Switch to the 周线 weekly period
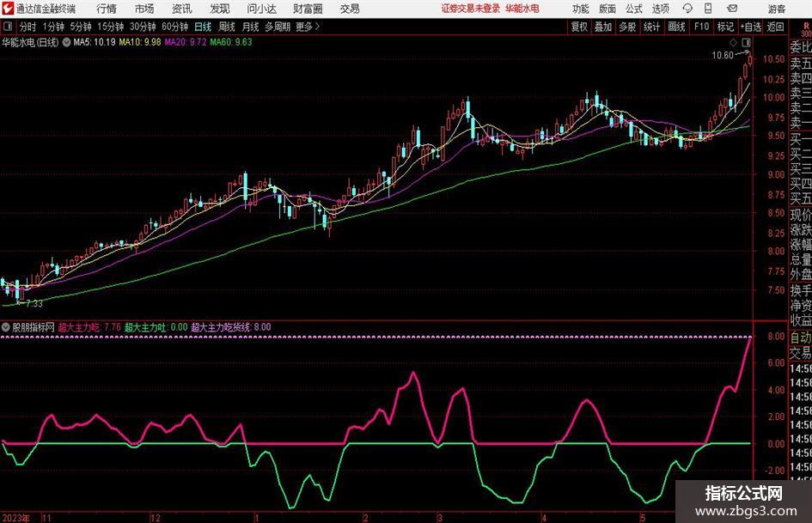The height and width of the screenshot is (523, 812). (226, 27)
